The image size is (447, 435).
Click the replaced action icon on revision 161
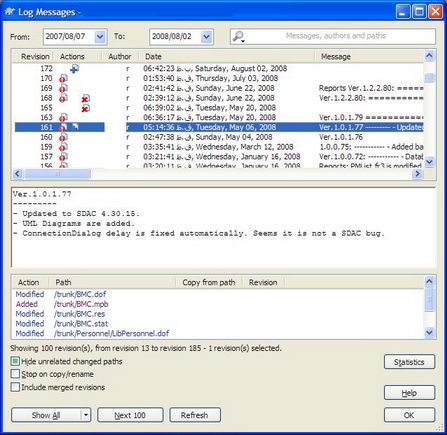click(x=75, y=127)
